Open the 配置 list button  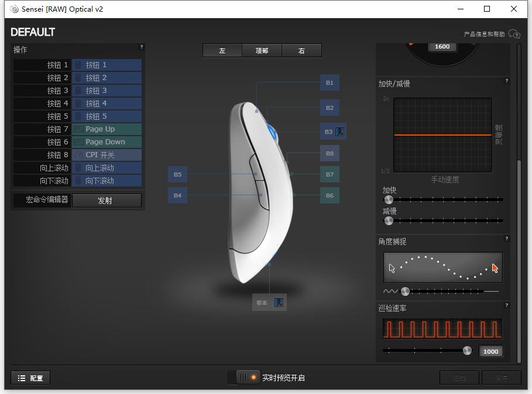(30, 378)
